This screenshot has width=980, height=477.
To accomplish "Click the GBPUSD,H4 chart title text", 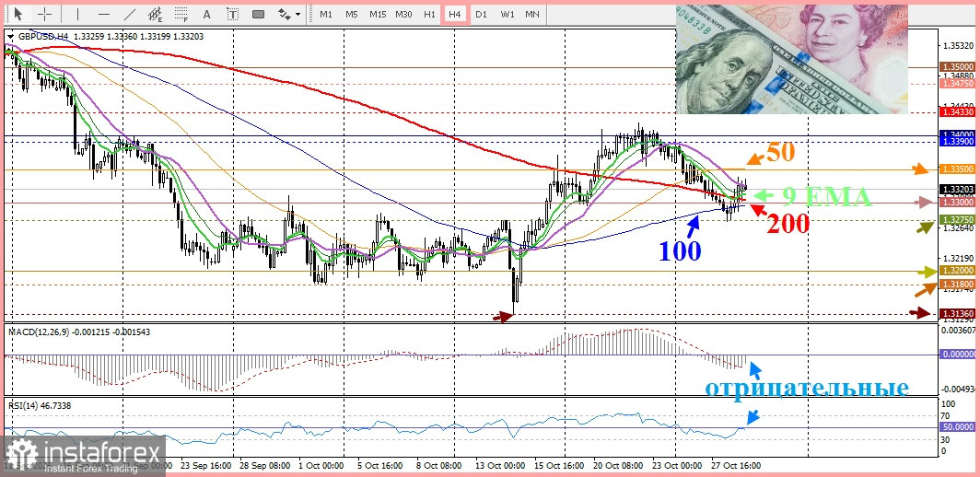I will [x=43, y=37].
